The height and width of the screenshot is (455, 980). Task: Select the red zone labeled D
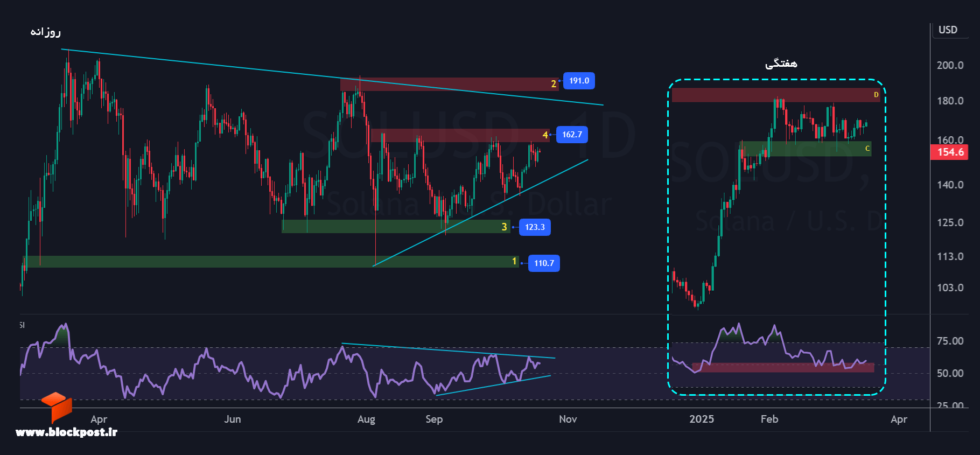pos(775,95)
